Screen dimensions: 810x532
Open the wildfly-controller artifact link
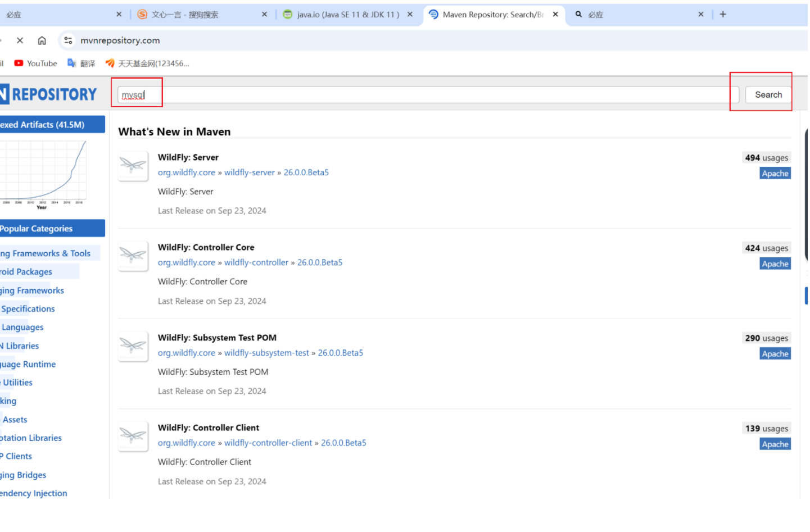click(x=256, y=262)
